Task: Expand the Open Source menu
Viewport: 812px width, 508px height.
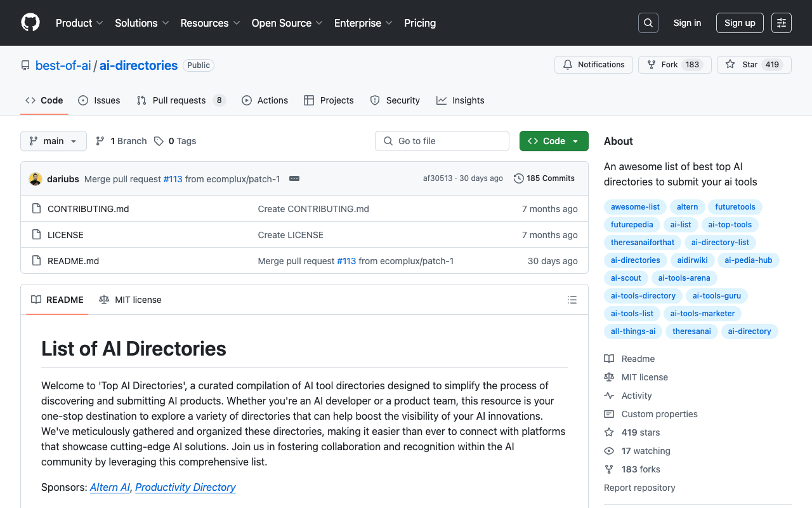Action: [287, 23]
